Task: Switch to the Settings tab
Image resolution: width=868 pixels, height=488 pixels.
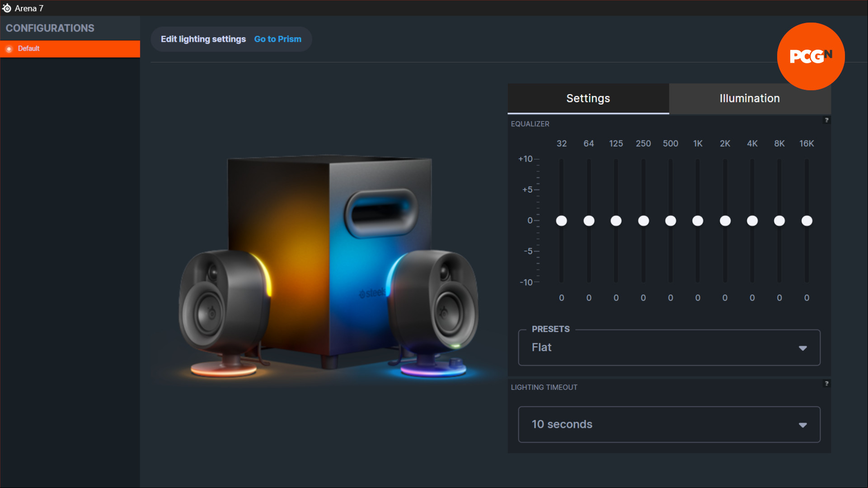Action: [588, 98]
